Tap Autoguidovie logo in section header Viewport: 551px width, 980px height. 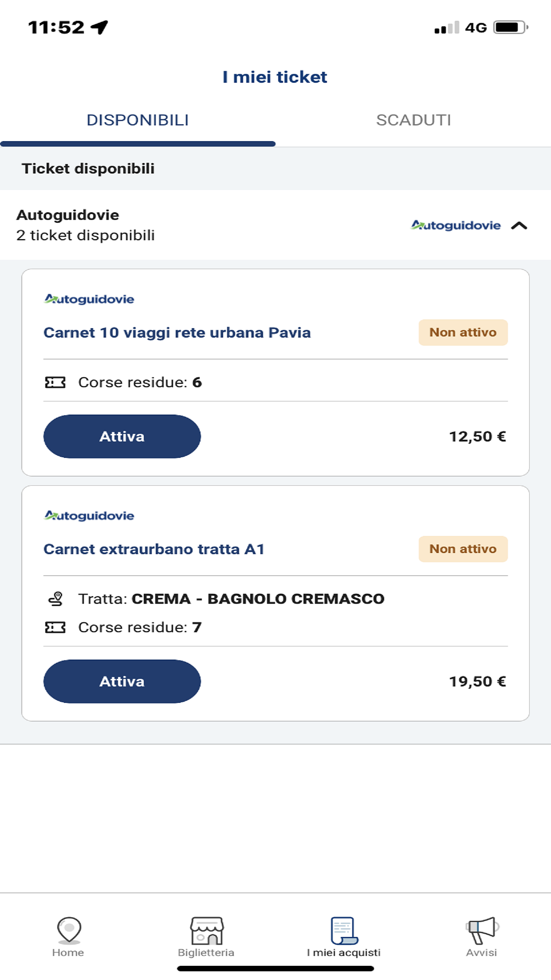tap(456, 225)
